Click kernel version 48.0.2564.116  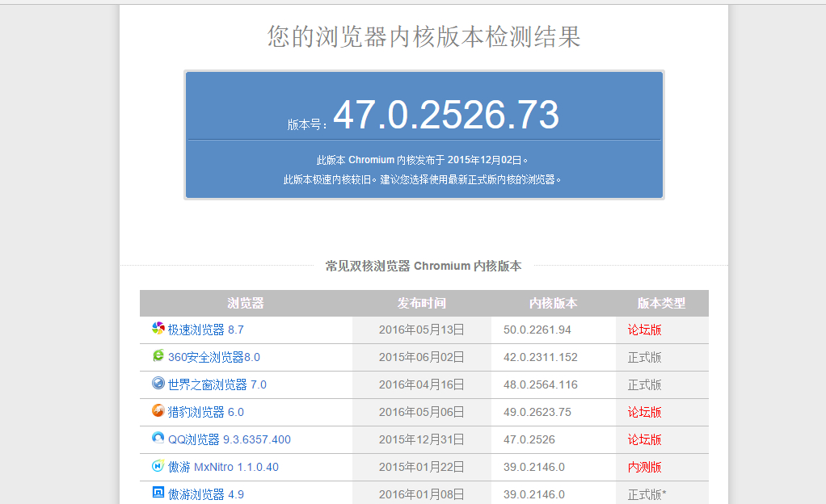click(x=541, y=385)
